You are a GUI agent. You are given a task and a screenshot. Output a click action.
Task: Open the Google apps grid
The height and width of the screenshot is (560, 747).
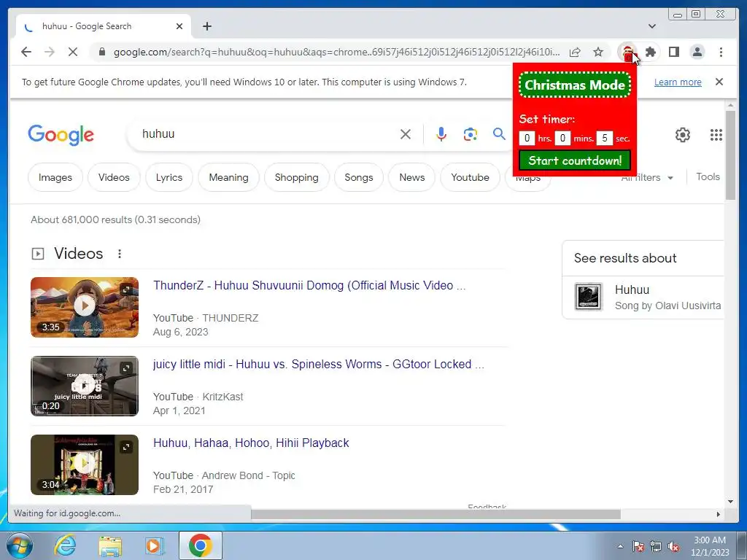click(x=716, y=135)
